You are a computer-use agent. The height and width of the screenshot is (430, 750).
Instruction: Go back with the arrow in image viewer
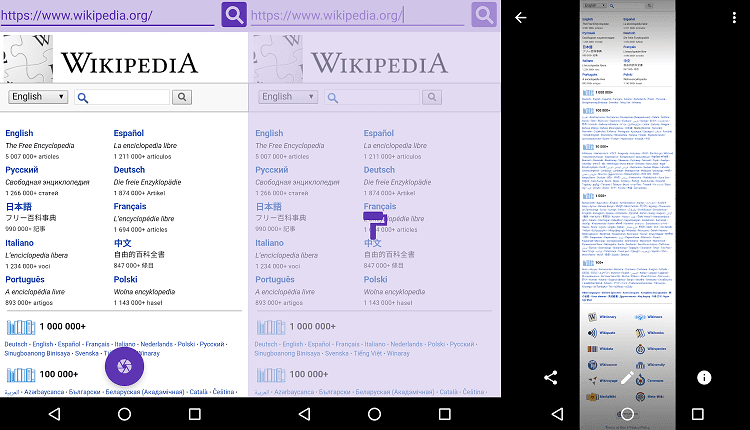pyautogui.click(x=520, y=18)
